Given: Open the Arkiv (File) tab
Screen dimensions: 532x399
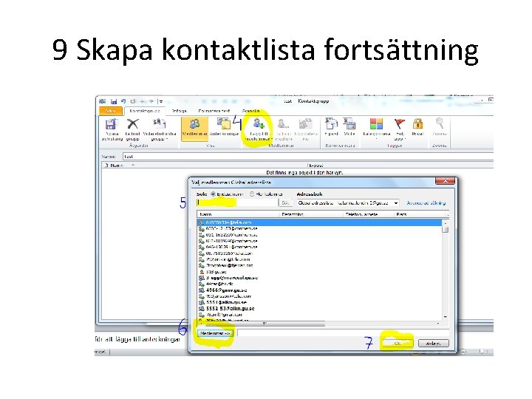Looking at the screenshot, I should coord(111,111).
